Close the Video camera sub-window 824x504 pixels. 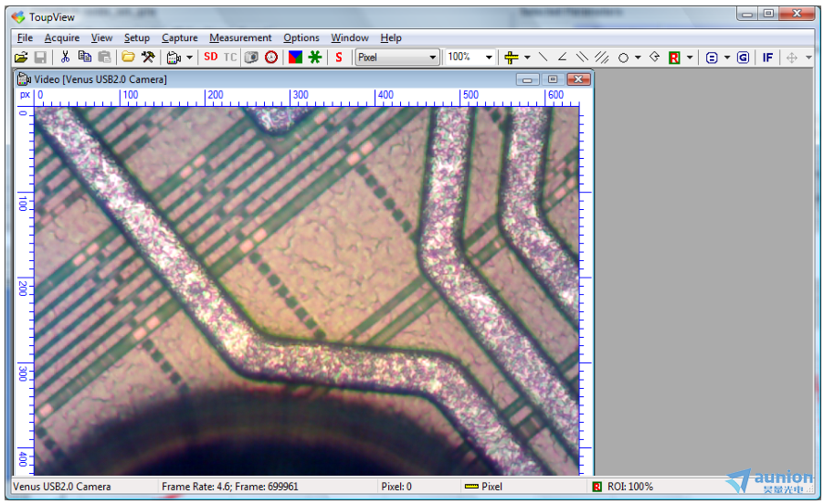pos(578,79)
